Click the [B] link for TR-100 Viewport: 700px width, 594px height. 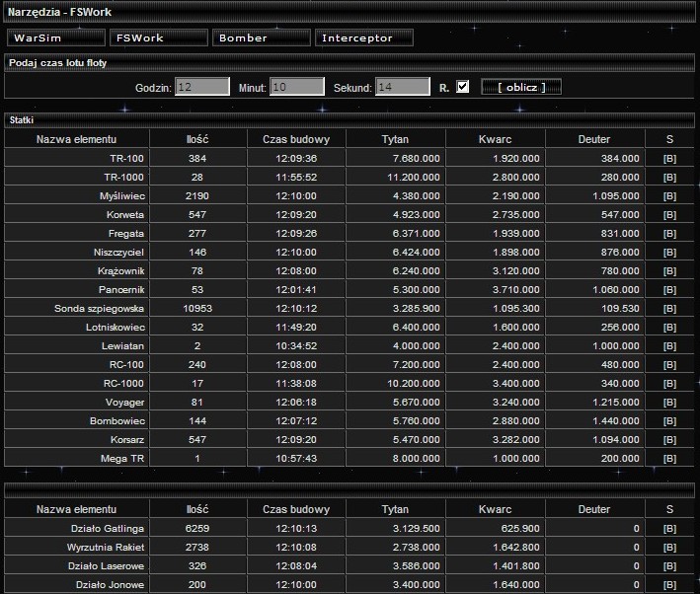(669, 158)
